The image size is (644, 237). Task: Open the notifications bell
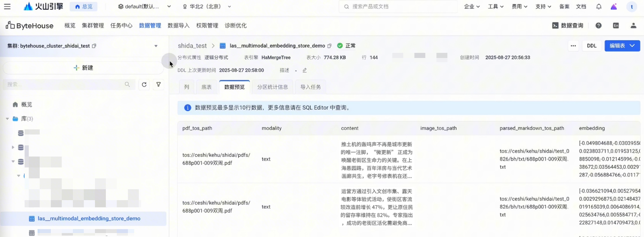pyautogui.click(x=599, y=6)
